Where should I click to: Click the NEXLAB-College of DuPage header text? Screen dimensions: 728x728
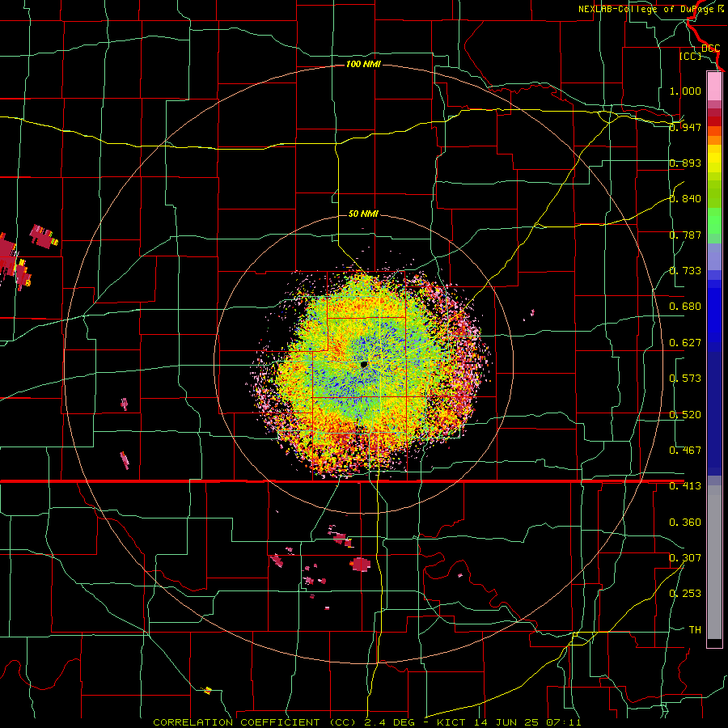651,9
